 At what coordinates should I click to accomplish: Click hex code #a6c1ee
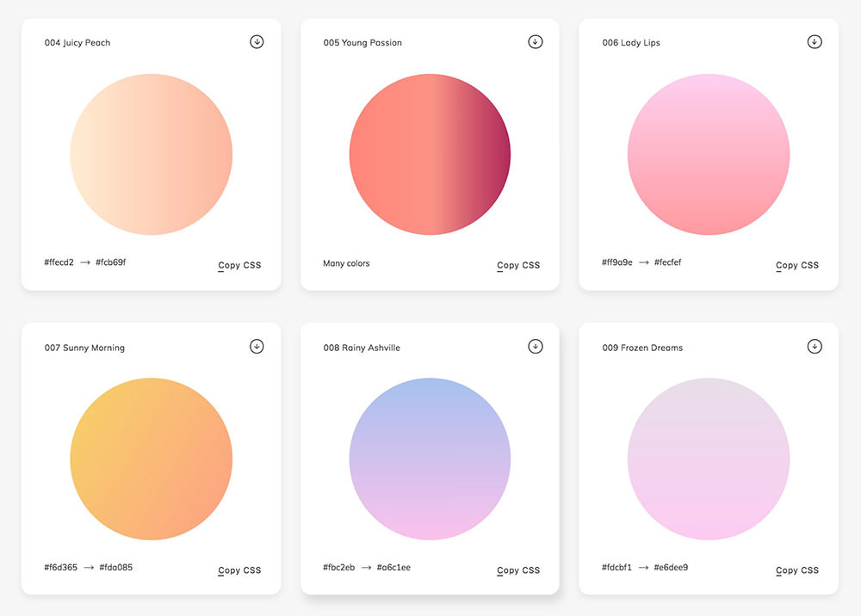pos(393,567)
